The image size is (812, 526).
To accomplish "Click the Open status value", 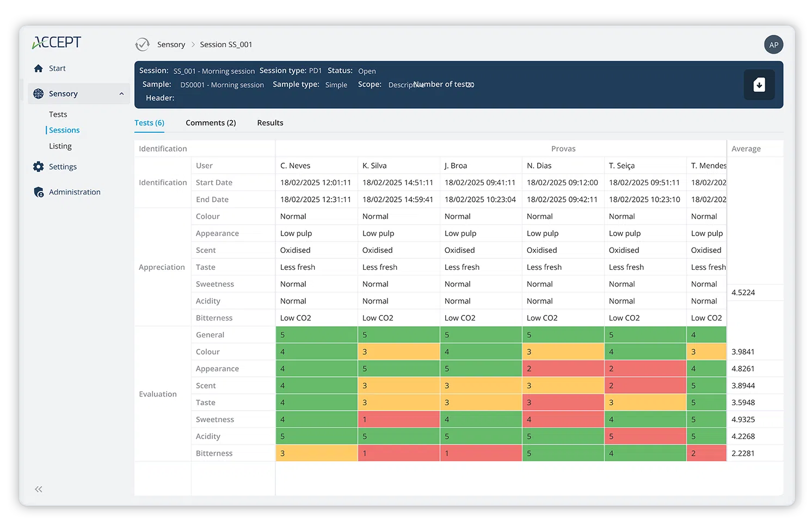I will point(367,71).
